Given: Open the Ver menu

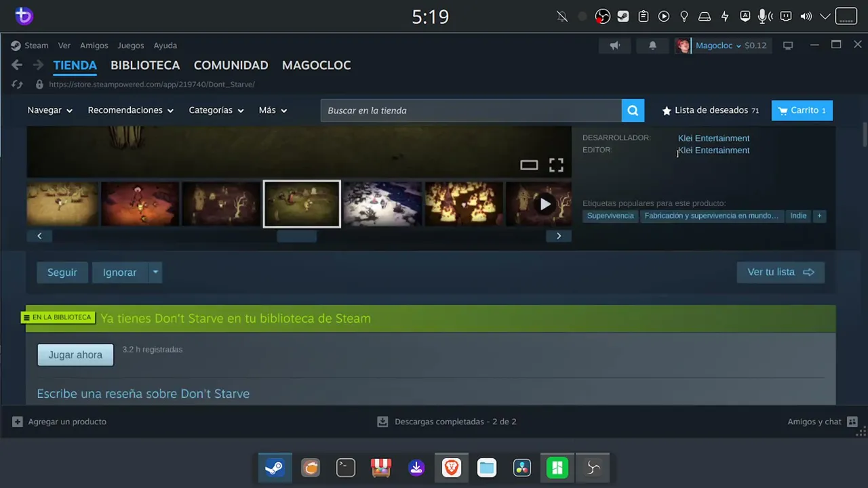Looking at the screenshot, I should click(x=64, y=45).
